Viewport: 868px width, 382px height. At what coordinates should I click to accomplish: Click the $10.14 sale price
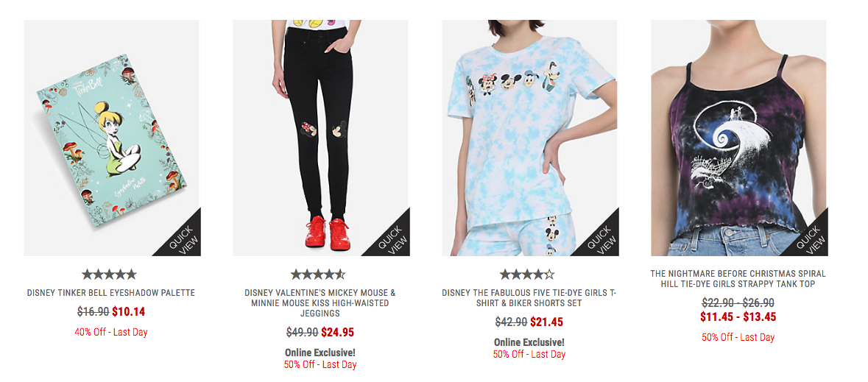(x=128, y=311)
